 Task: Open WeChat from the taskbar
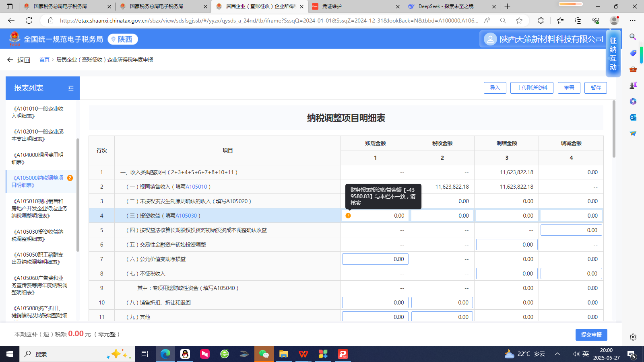pyautogui.click(x=264, y=354)
